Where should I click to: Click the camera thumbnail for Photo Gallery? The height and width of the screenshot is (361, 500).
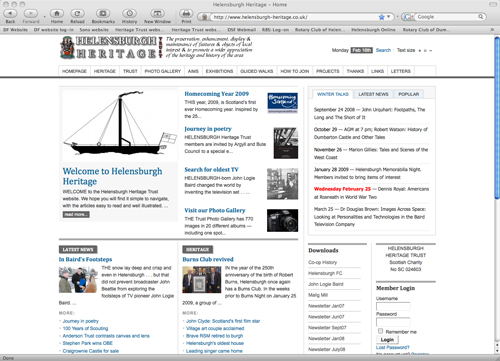click(x=283, y=220)
